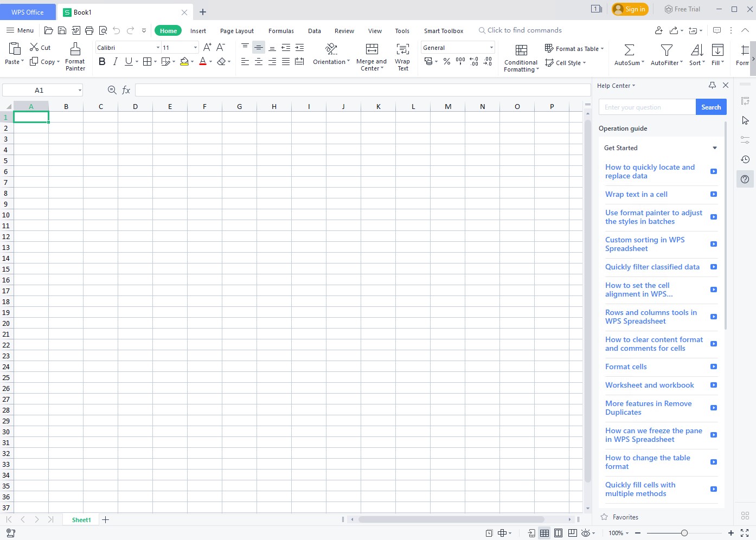756x540 pixels.
Task: Select the Conditional Formatting icon
Action: pyautogui.click(x=521, y=50)
